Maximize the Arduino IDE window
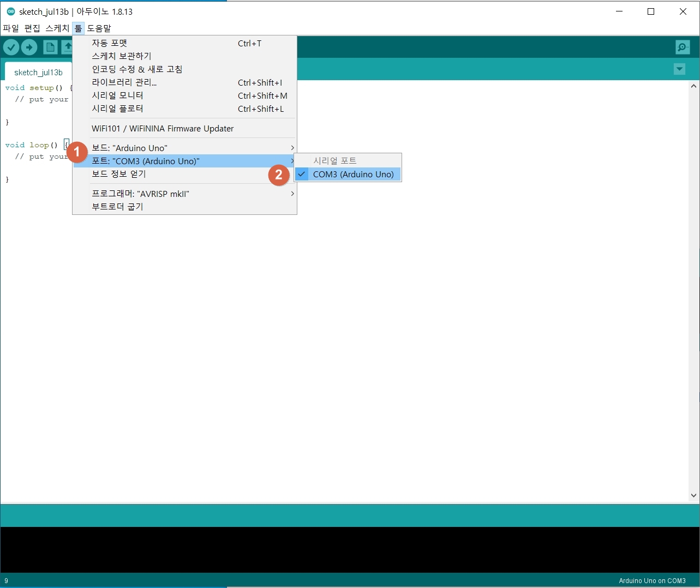The width and height of the screenshot is (700, 588). coord(651,11)
